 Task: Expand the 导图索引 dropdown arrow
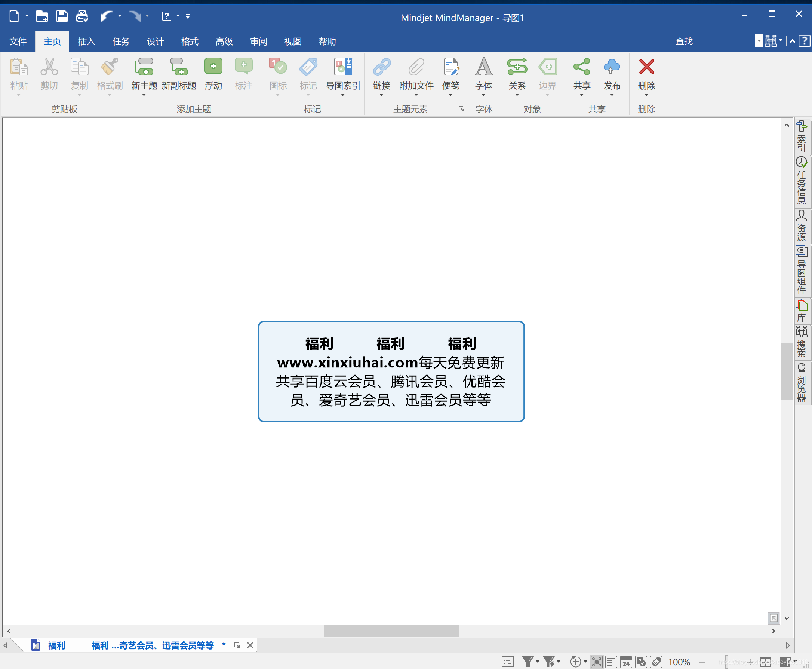click(342, 95)
